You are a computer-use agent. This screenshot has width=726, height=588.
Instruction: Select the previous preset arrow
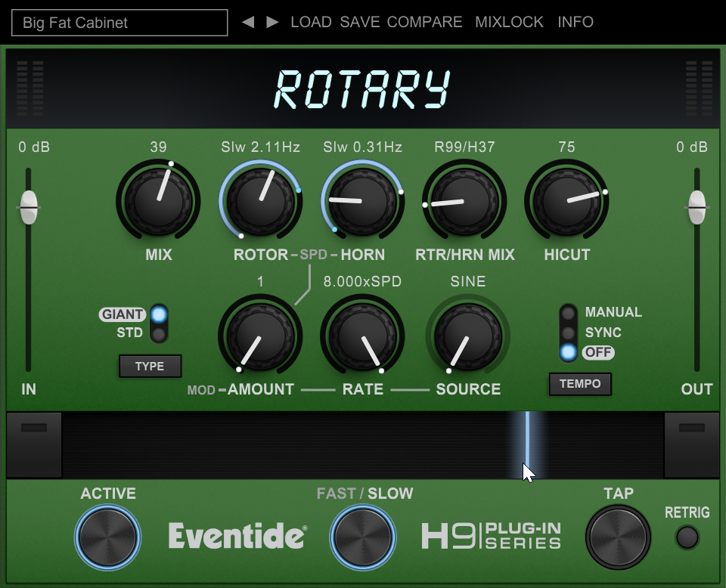(x=248, y=22)
